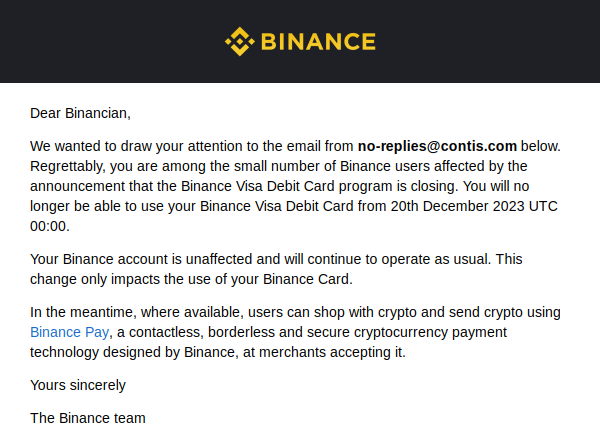Click the word "below." after the email address
Viewport: 600px width, 437px height.
click(x=541, y=146)
